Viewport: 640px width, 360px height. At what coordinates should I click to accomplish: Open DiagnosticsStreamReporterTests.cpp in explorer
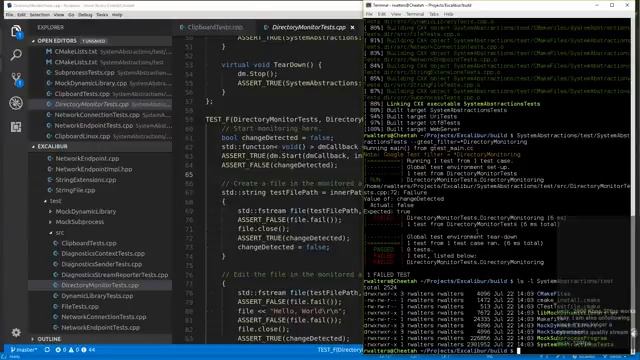point(114,275)
